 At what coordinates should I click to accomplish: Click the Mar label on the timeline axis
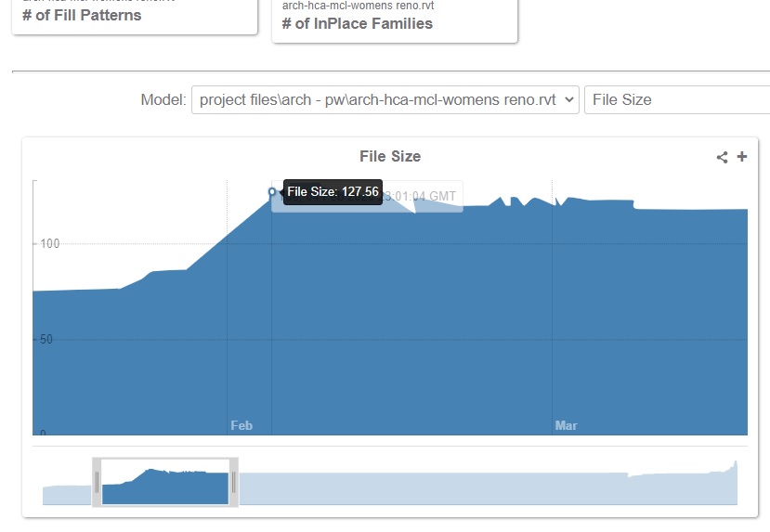[566, 426]
